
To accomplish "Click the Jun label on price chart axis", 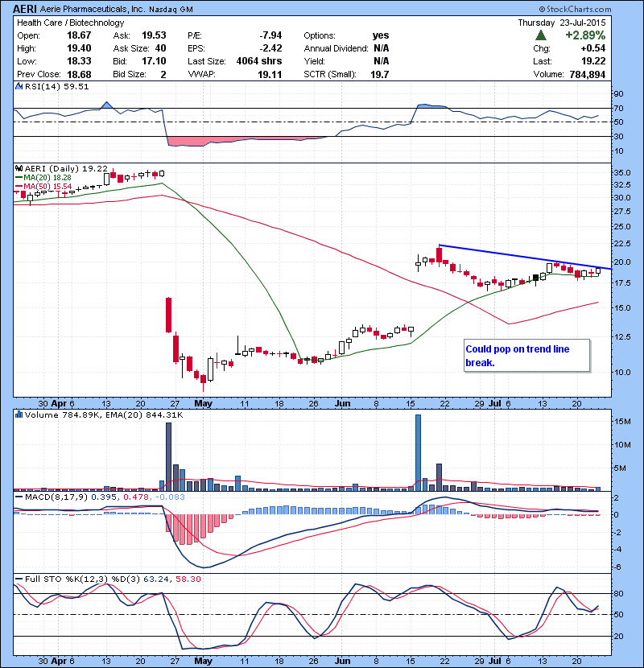I will click(342, 403).
